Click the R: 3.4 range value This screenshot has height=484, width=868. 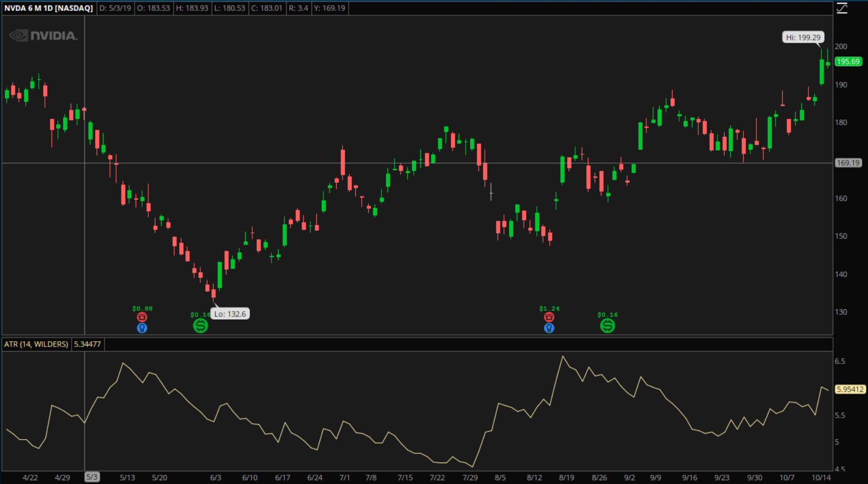pyautogui.click(x=298, y=8)
